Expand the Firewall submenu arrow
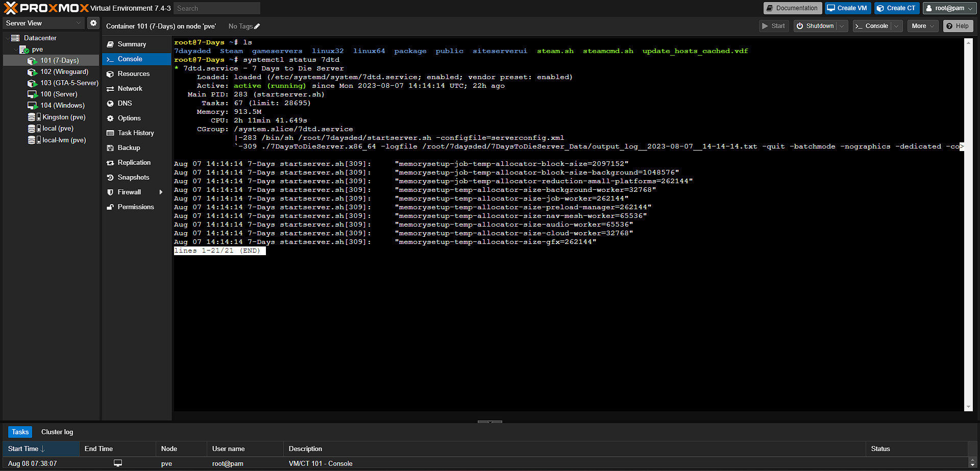The image size is (980, 471). (x=161, y=192)
